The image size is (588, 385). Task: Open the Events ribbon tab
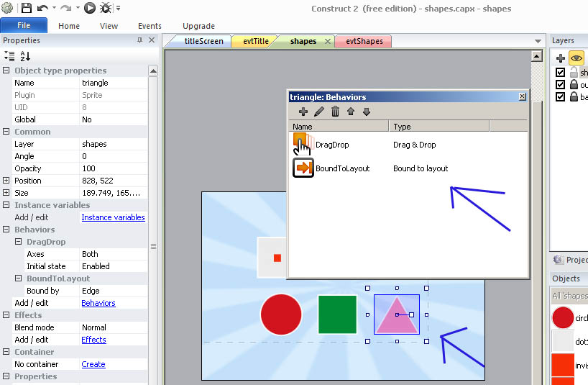coord(150,26)
